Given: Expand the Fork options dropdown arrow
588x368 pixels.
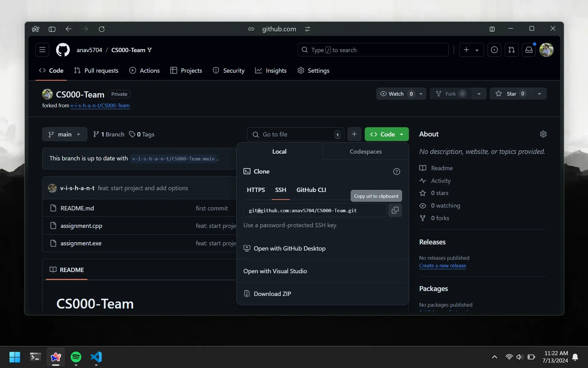Looking at the screenshot, I should pos(479,94).
